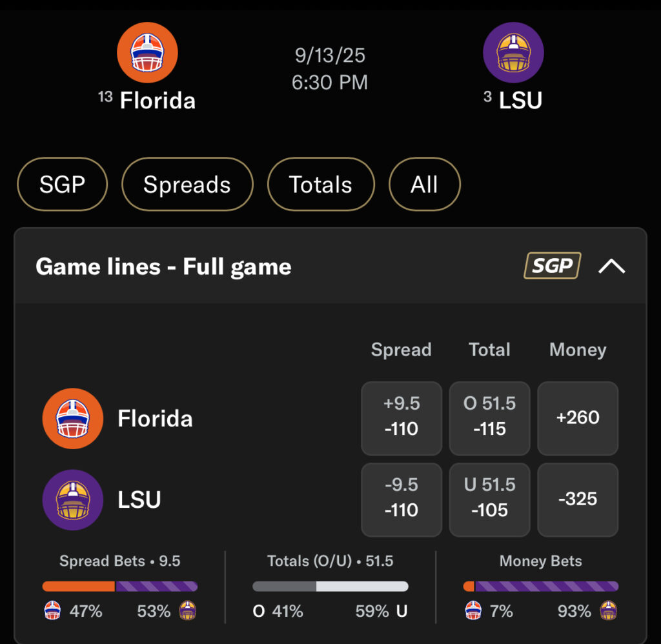Select the SGP filter tab
Screen dimensions: 661x644
coord(62,185)
